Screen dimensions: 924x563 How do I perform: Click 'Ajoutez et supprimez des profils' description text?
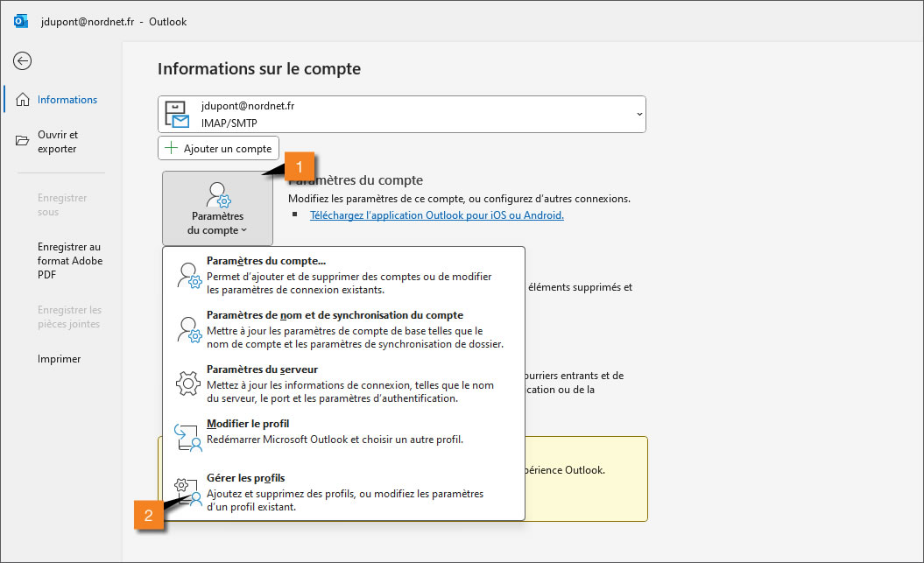[x=345, y=500]
